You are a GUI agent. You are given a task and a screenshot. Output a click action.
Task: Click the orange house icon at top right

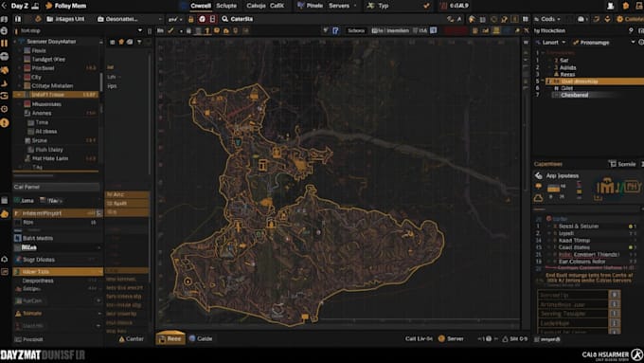click(x=625, y=6)
